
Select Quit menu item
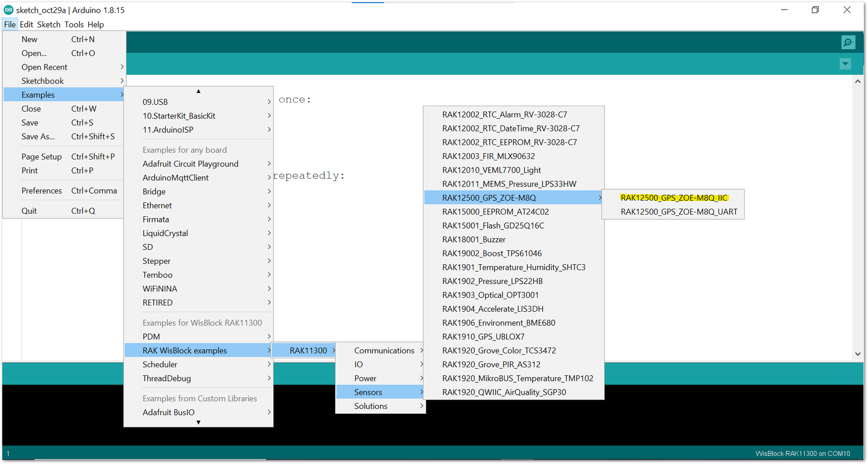click(64, 211)
